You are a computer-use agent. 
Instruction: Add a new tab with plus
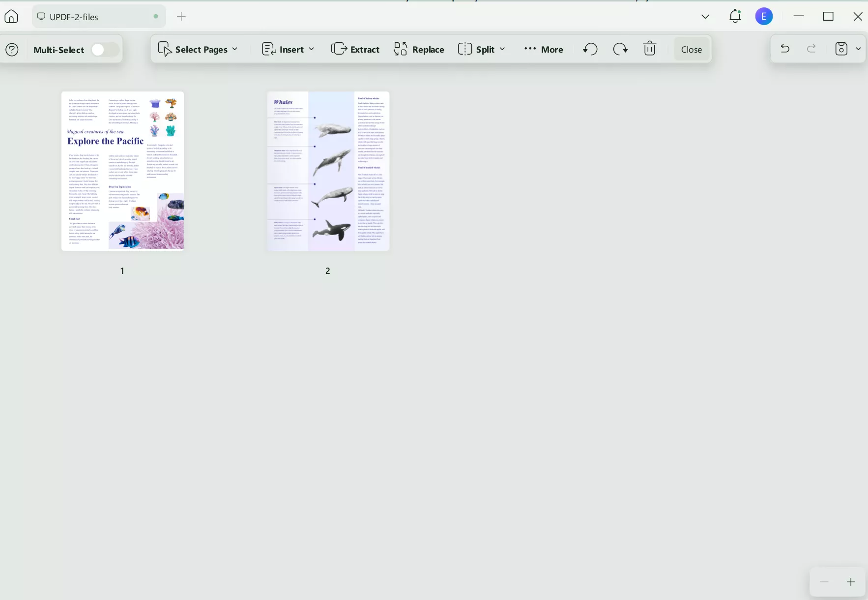tap(181, 17)
